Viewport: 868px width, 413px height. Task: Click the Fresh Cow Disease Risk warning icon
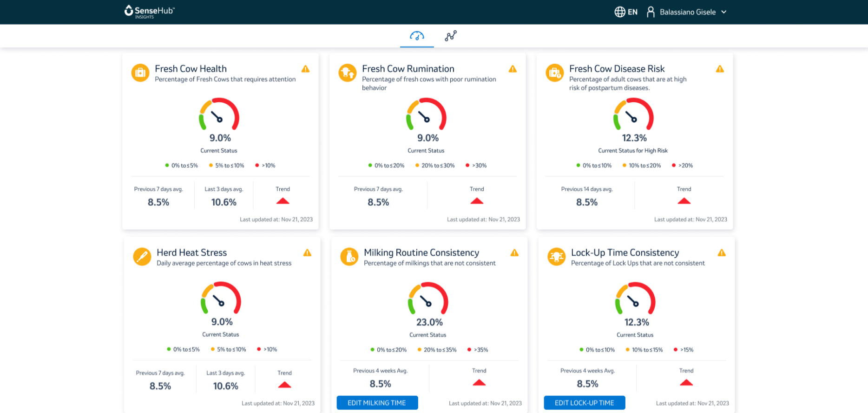pos(720,69)
